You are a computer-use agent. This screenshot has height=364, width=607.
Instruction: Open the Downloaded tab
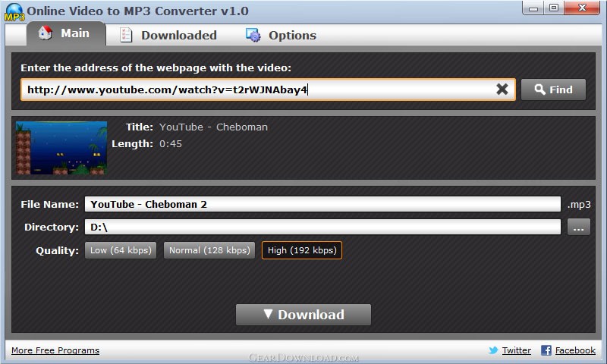[x=168, y=35]
